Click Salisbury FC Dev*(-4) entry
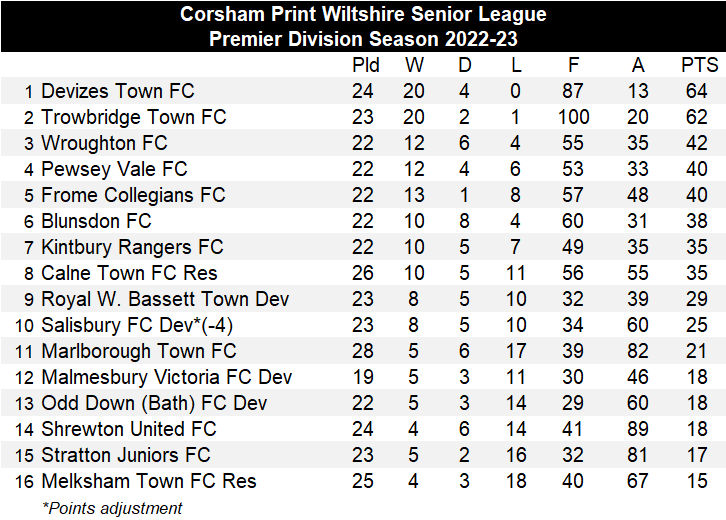The width and height of the screenshot is (726, 520). click(x=137, y=325)
